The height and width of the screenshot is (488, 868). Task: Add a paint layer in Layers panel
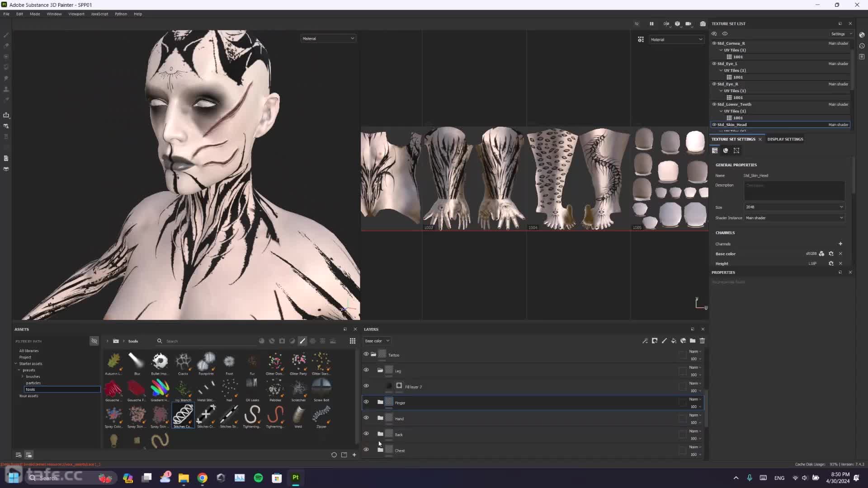664,341
